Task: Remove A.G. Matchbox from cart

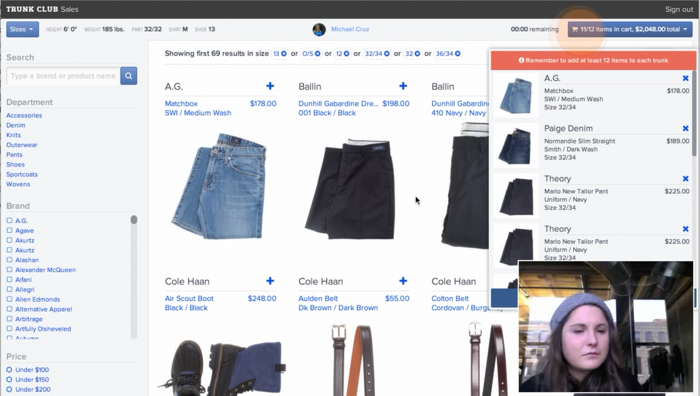Action: pos(686,78)
